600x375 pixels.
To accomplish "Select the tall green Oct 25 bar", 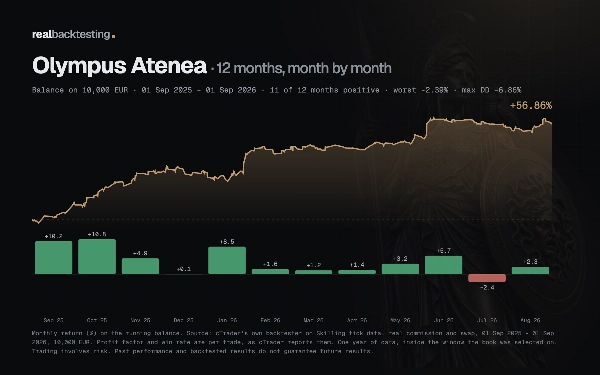I will click(97, 256).
